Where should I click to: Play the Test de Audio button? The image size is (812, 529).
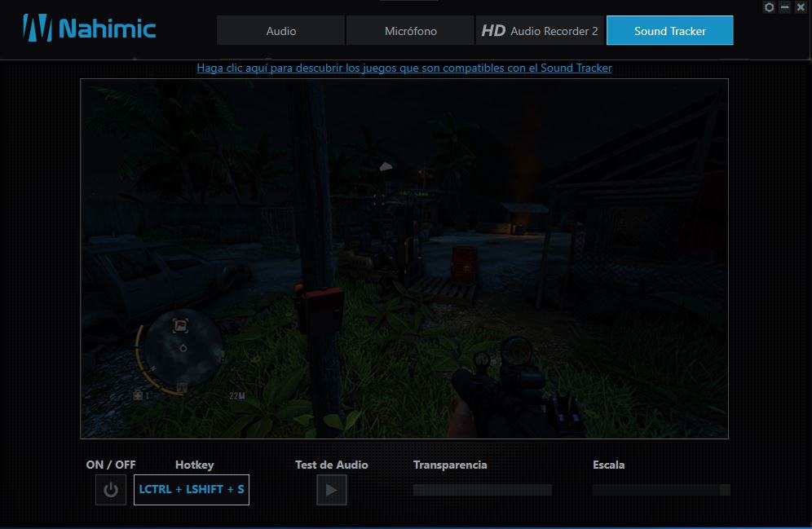[332, 490]
